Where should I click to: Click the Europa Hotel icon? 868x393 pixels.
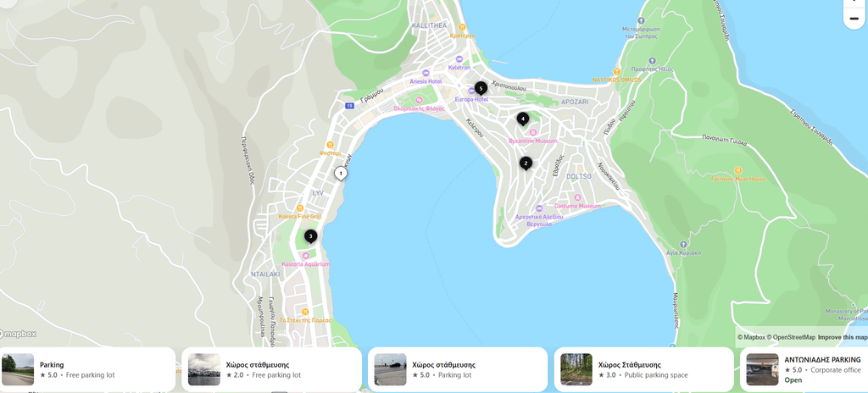click(x=470, y=91)
